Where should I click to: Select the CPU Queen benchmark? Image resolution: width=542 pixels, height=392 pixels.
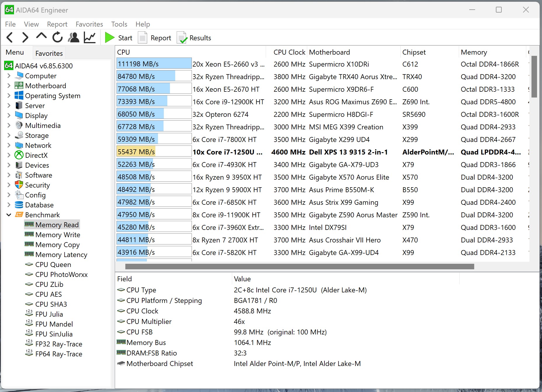tap(53, 264)
